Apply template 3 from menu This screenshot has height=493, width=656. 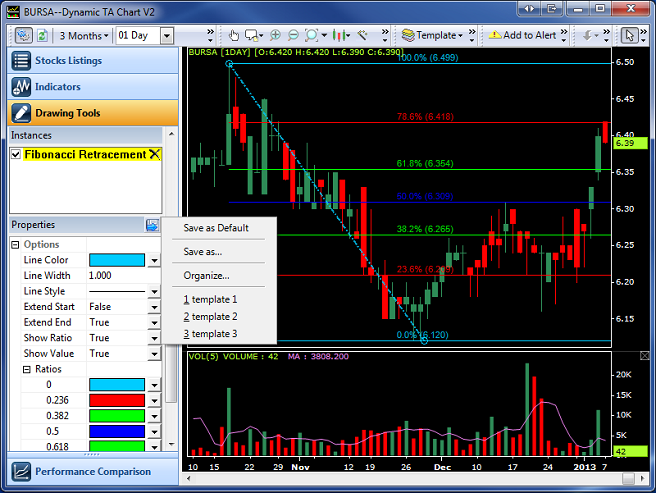[x=210, y=334]
